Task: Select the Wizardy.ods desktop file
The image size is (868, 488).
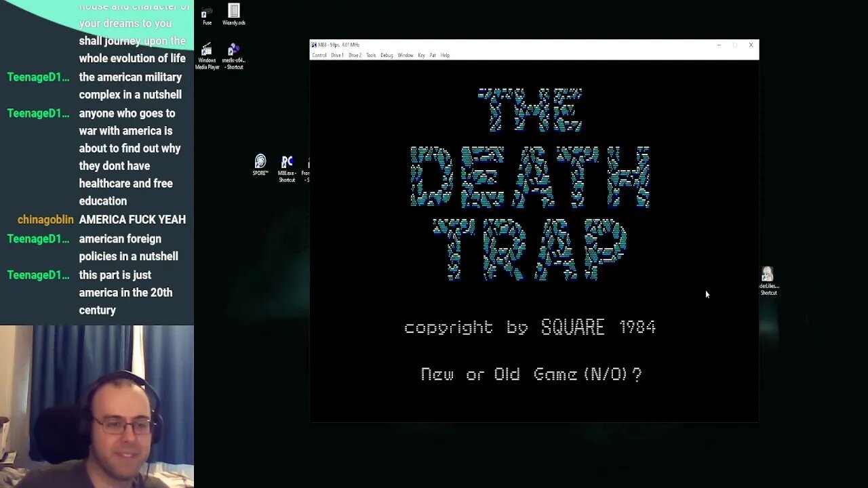Action: pyautogui.click(x=234, y=14)
